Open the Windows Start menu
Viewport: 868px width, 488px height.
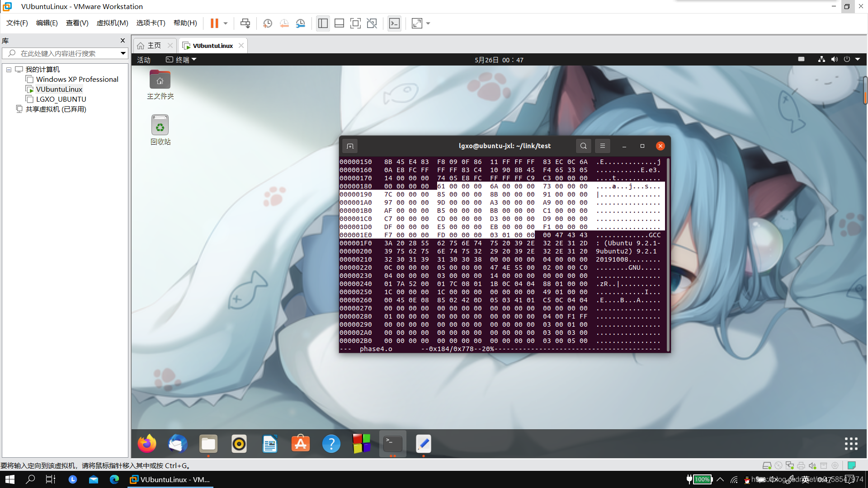pos(10,479)
